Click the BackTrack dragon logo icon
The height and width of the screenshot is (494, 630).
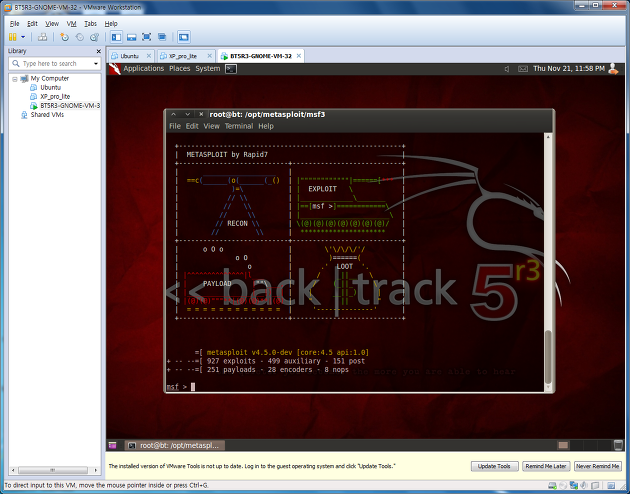115,69
